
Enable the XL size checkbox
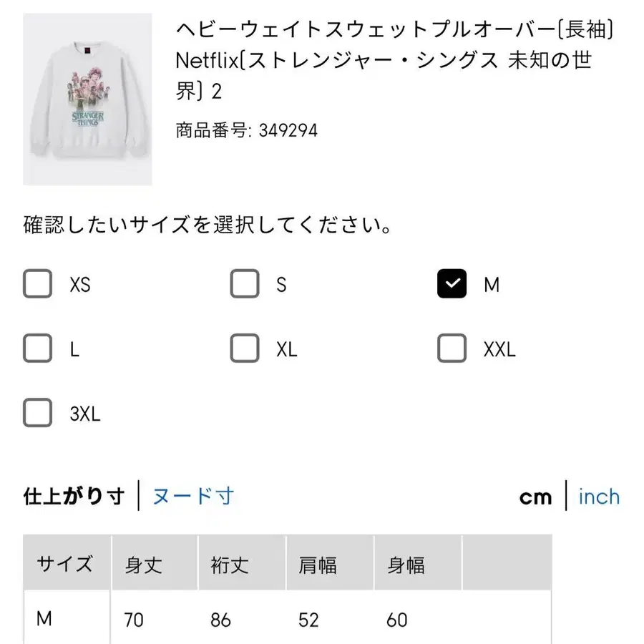(x=245, y=348)
